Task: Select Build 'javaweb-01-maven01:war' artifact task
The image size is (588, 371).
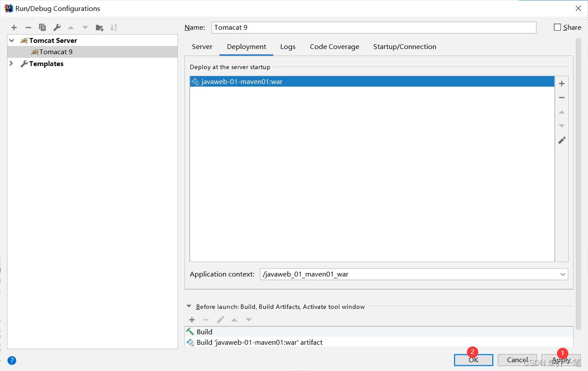Action: [379, 342]
